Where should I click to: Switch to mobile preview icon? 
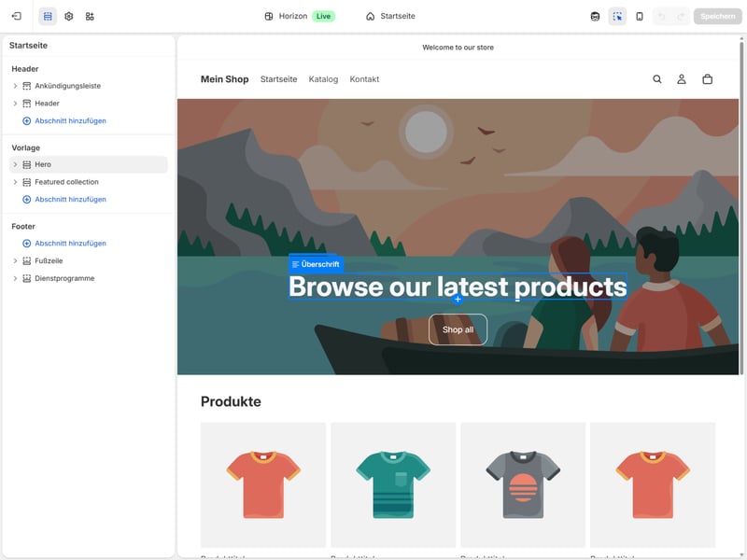click(640, 16)
